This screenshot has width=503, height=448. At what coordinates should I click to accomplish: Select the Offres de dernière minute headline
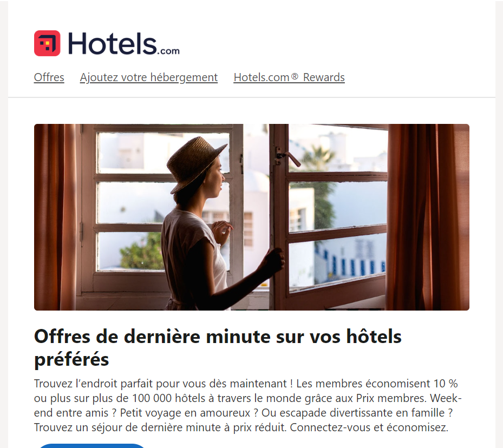[218, 348]
